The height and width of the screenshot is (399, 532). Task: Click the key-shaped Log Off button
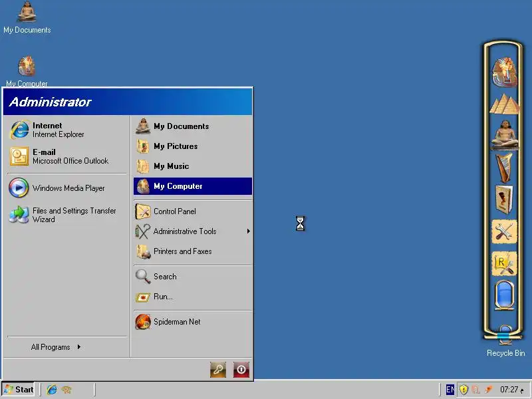tap(218, 369)
